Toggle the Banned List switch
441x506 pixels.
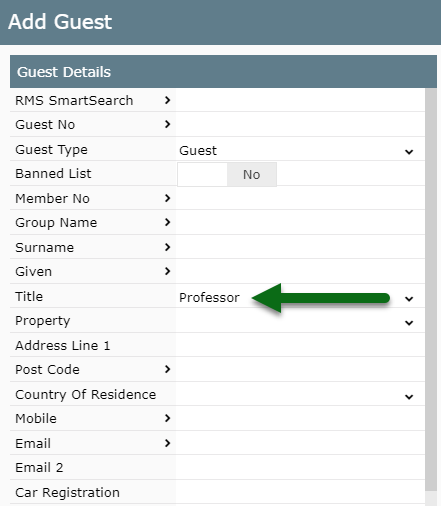(x=227, y=174)
